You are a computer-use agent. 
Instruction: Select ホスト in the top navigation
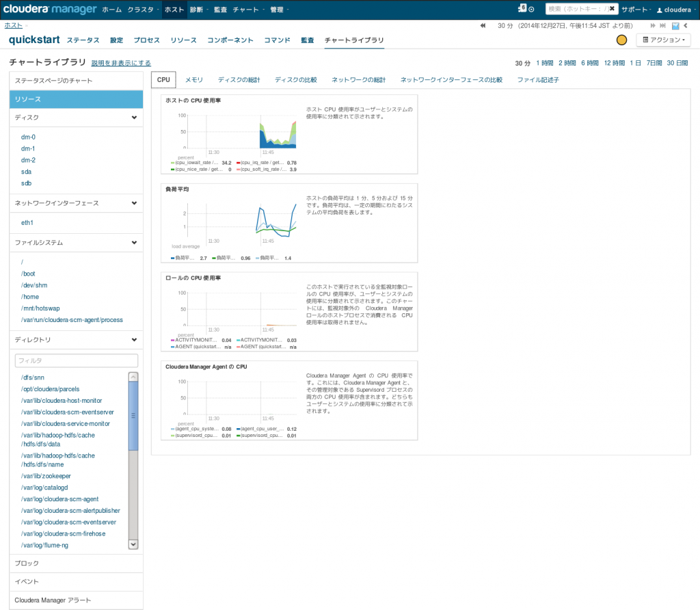click(174, 10)
